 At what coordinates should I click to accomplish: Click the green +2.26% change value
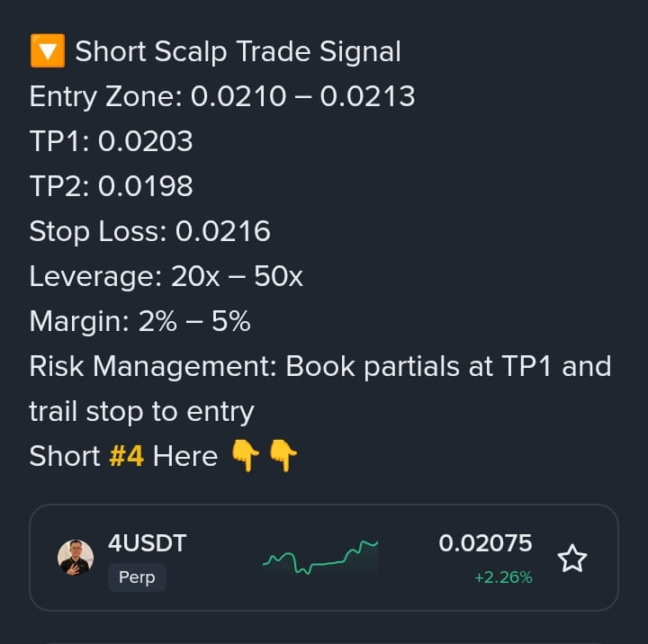[x=503, y=577]
